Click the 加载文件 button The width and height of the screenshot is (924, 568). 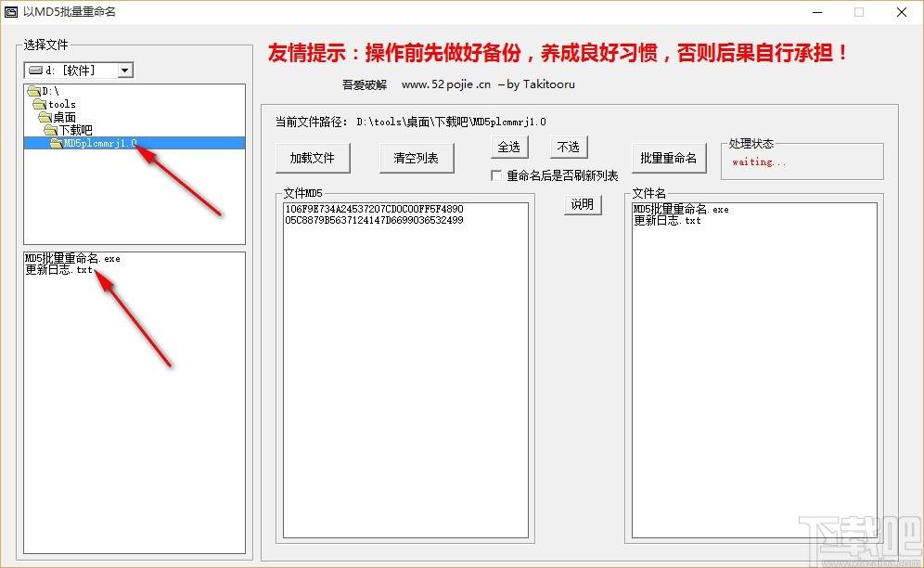313,158
